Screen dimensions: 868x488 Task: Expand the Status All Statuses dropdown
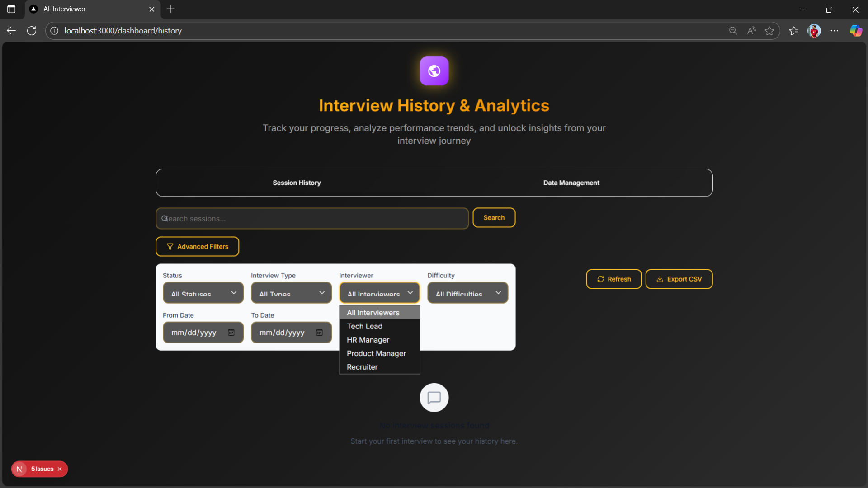[203, 293]
